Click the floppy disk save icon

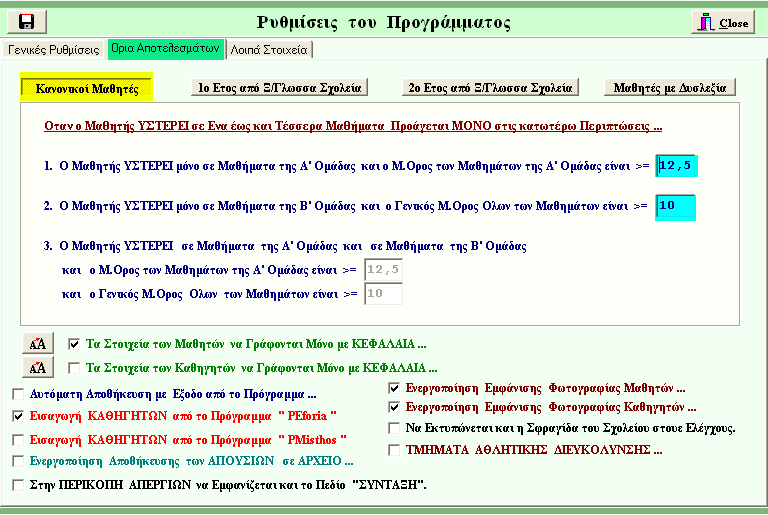click(x=26, y=22)
